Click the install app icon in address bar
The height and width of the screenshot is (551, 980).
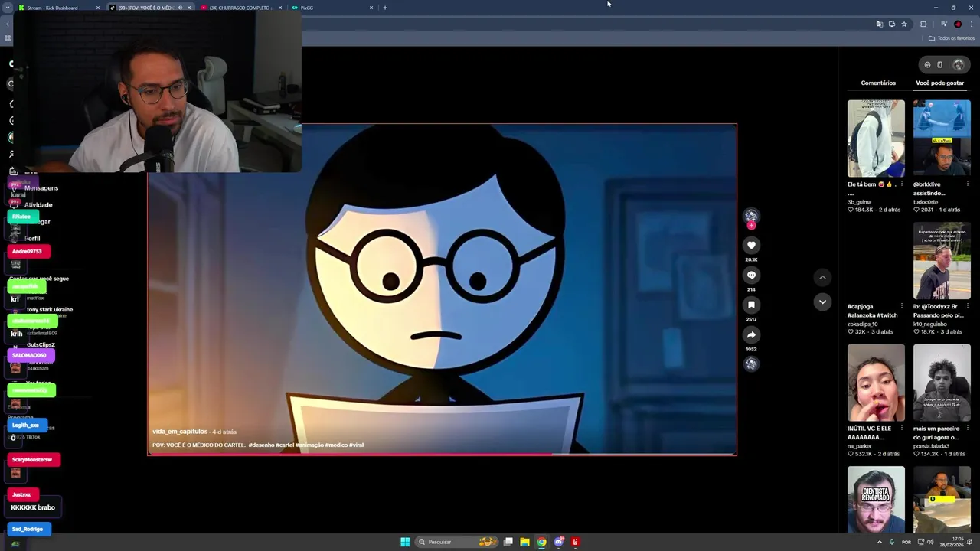(891, 24)
